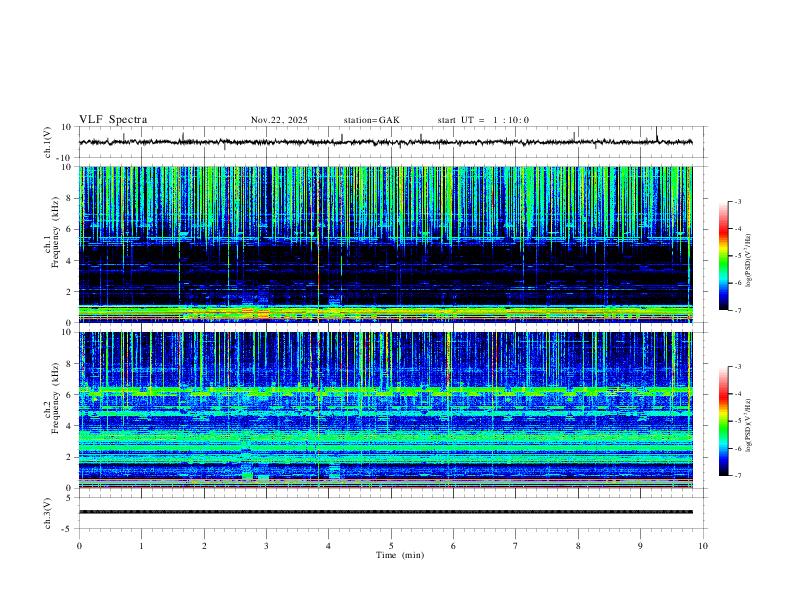Click inside the ch.1 spectrogram panel
The image size is (792, 612).
(386, 244)
